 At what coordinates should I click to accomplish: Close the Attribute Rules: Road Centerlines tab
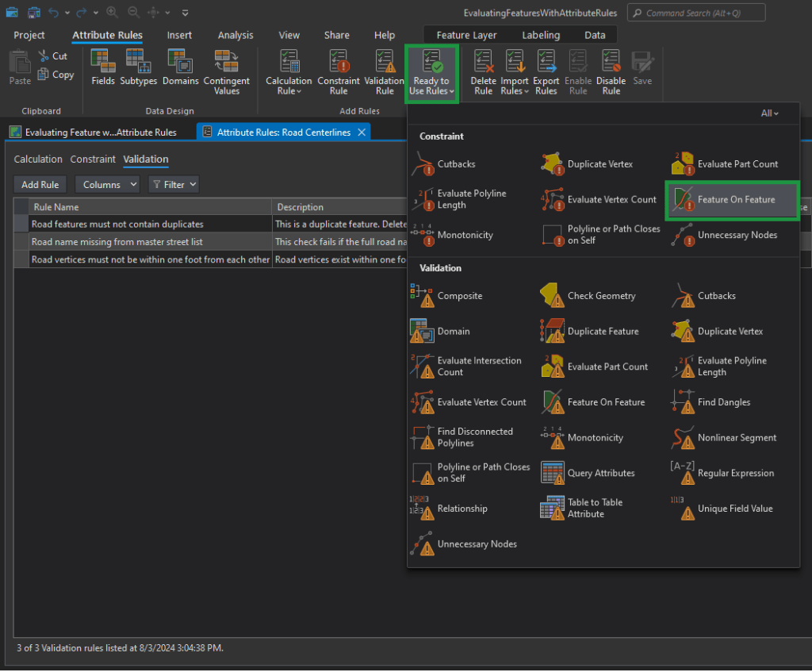pyautogui.click(x=362, y=132)
